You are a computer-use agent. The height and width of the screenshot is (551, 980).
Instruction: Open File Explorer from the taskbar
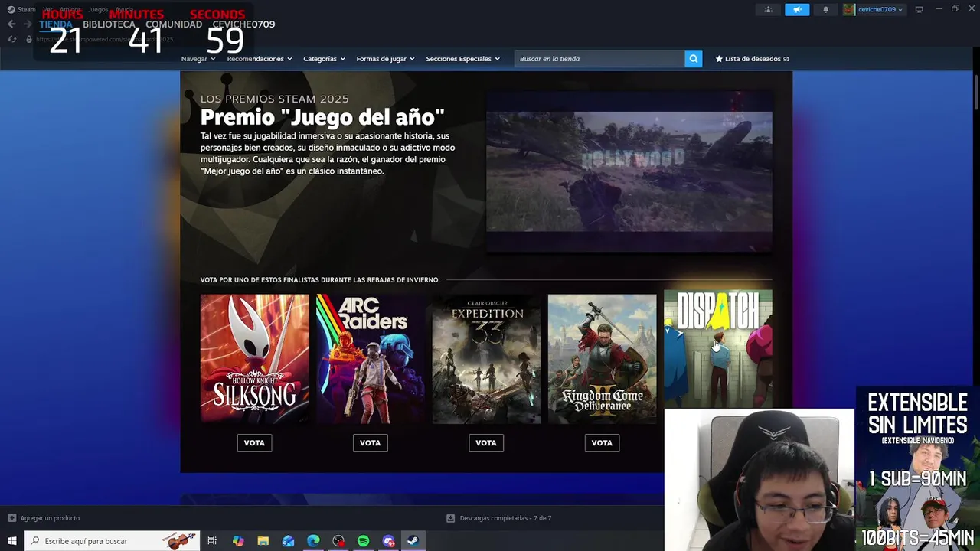[x=263, y=541]
